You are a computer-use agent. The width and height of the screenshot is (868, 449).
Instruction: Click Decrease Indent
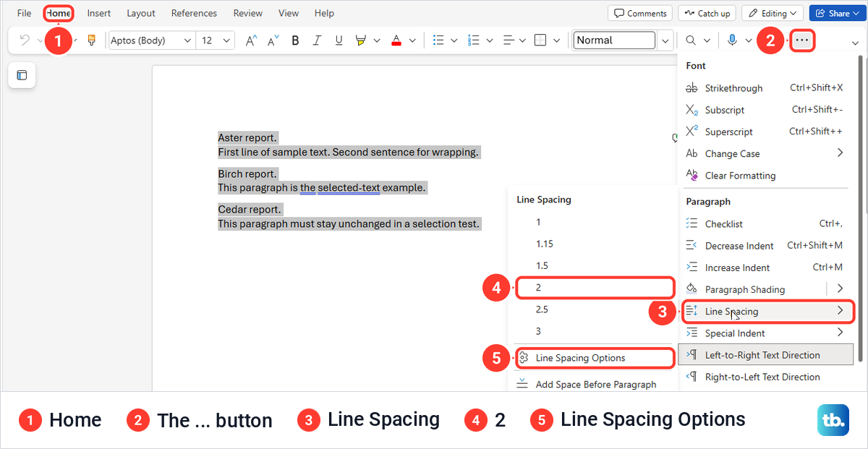[765, 246]
